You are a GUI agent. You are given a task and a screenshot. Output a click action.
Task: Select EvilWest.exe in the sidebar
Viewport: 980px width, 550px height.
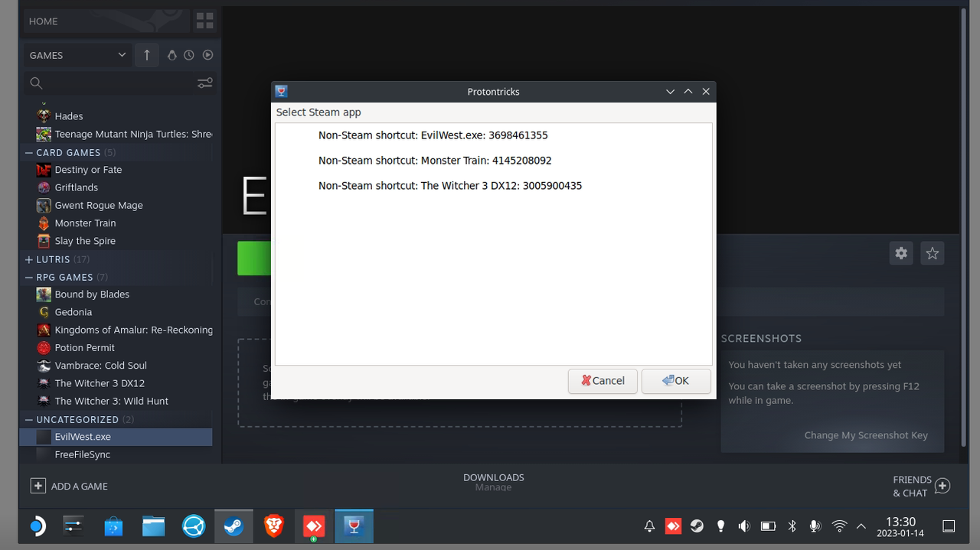(116, 437)
